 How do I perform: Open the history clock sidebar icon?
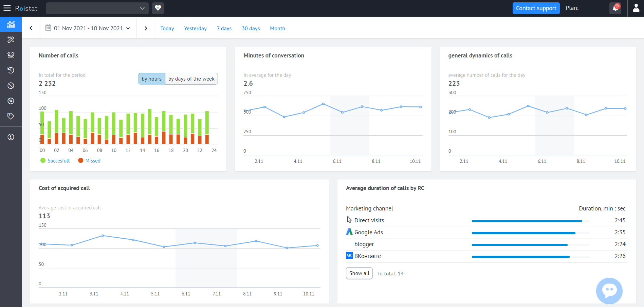pyautogui.click(x=11, y=70)
